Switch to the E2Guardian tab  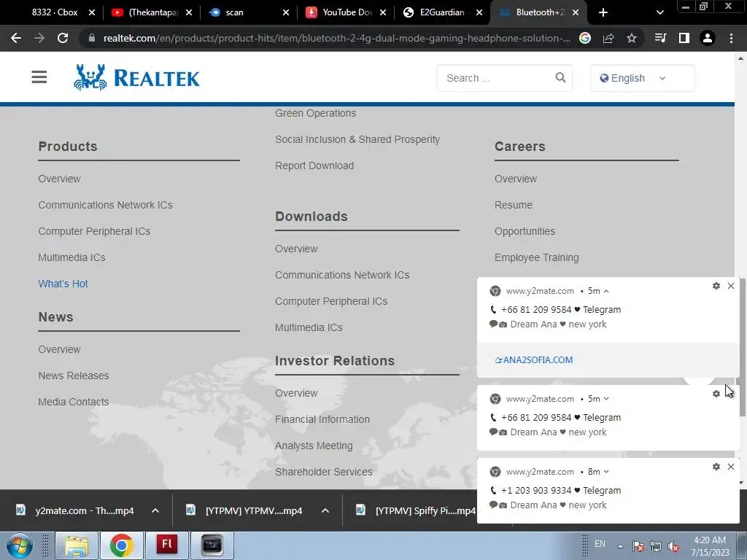(x=443, y=12)
